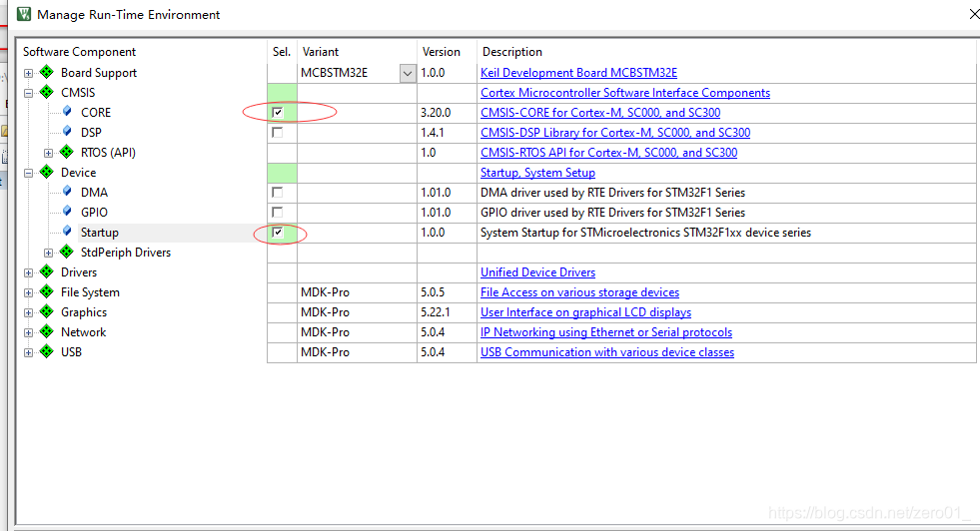Click the Sel. column header
Screen dimensions: 980x531
point(282,52)
